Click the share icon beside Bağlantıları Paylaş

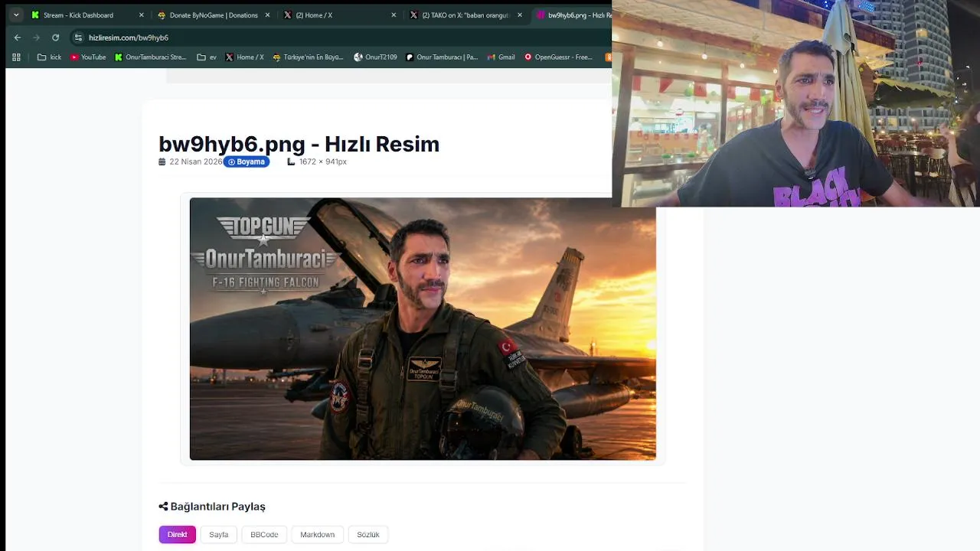click(163, 507)
